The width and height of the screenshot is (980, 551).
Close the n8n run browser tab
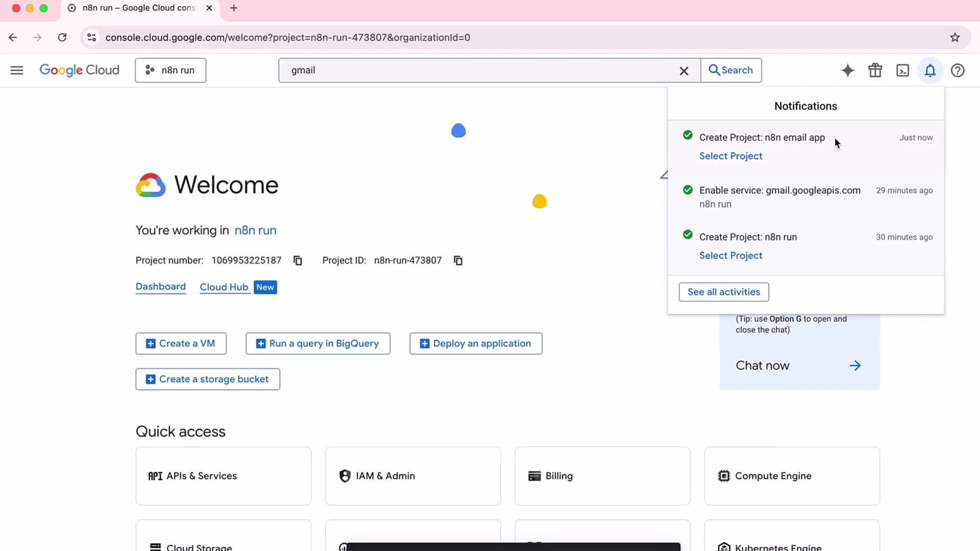coord(209,8)
